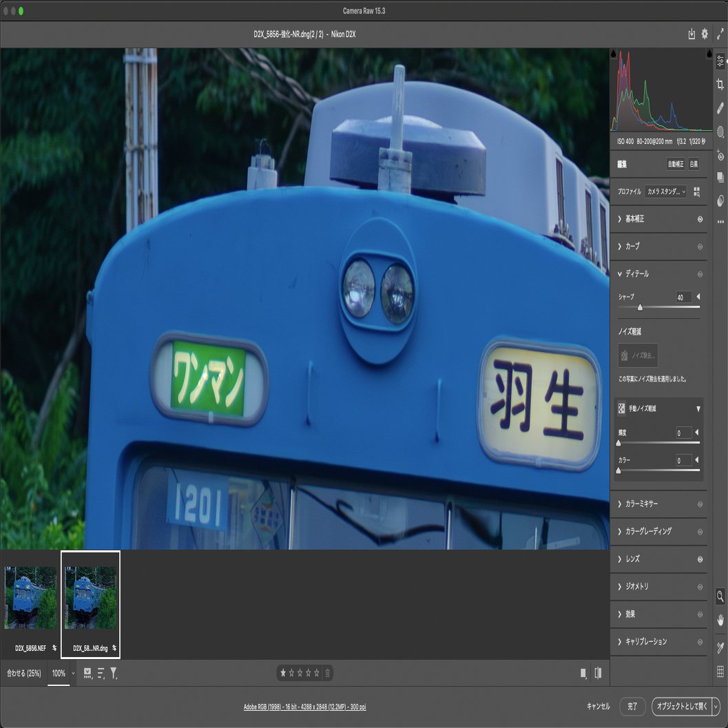Select the Healing bandage tool
Screen dimensions: 728x728
[720, 108]
